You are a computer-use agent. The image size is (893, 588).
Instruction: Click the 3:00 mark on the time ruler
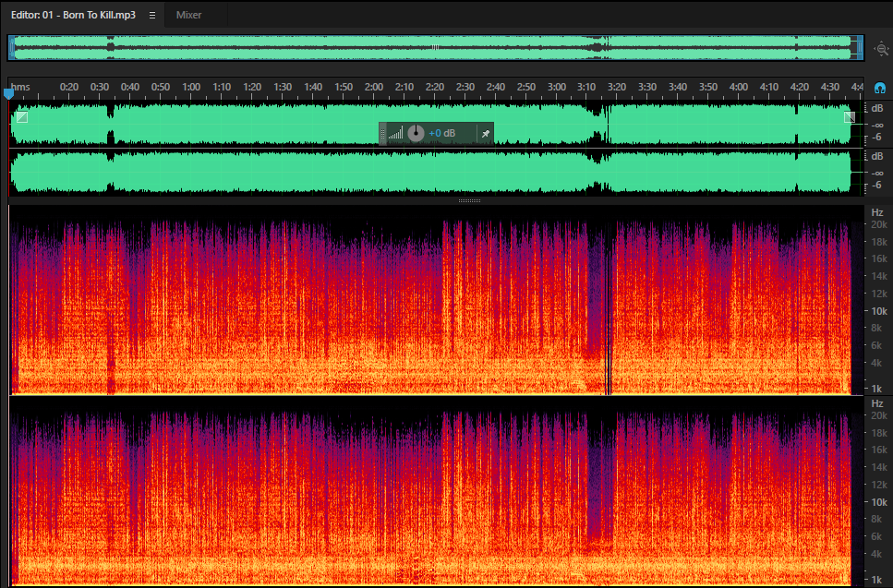(557, 87)
